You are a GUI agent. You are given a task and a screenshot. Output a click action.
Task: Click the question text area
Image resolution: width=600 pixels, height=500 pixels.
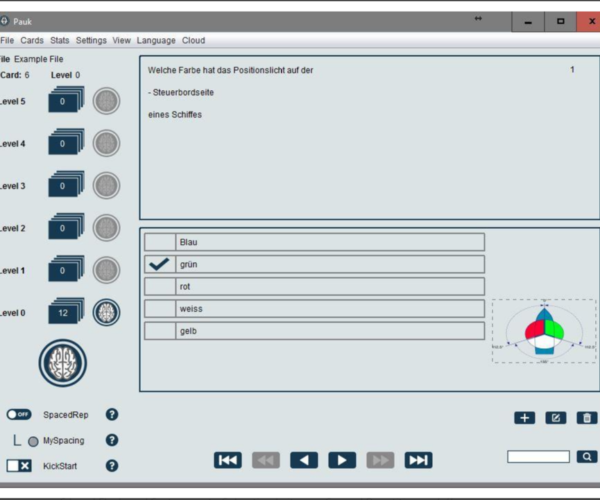[x=370, y=138]
